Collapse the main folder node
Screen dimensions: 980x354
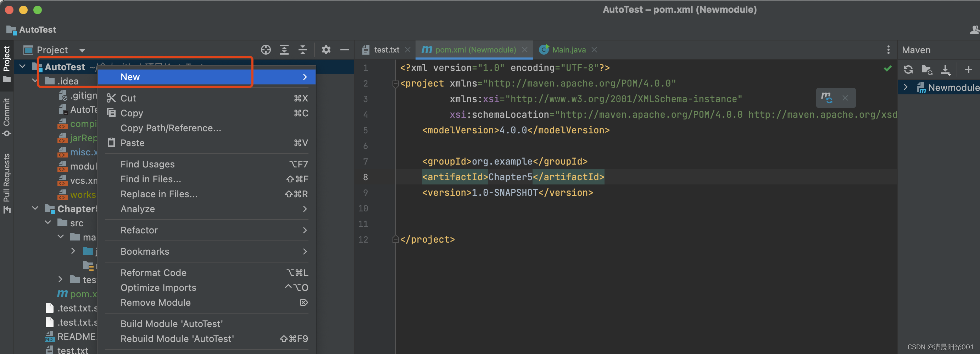pyautogui.click(x=61, y=237)
